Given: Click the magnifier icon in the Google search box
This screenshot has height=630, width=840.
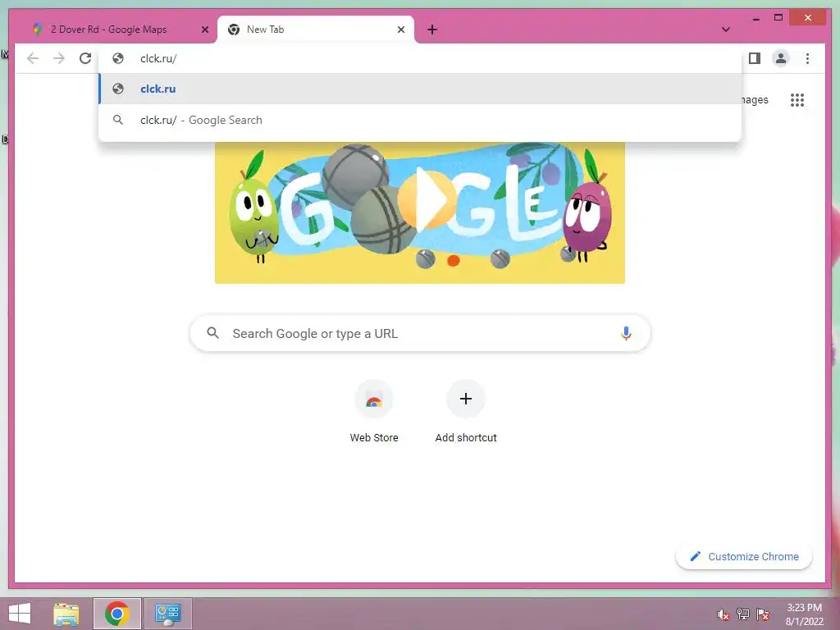Looking at the screenshot, I should 212,333.
